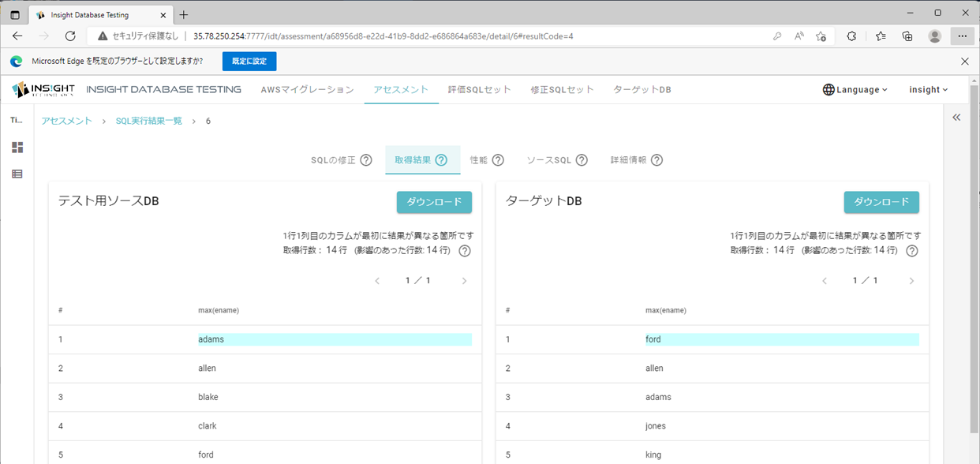Screen dimensions: 980x464
Task: Open a new browser tab
Action: (x=184, y=15)
